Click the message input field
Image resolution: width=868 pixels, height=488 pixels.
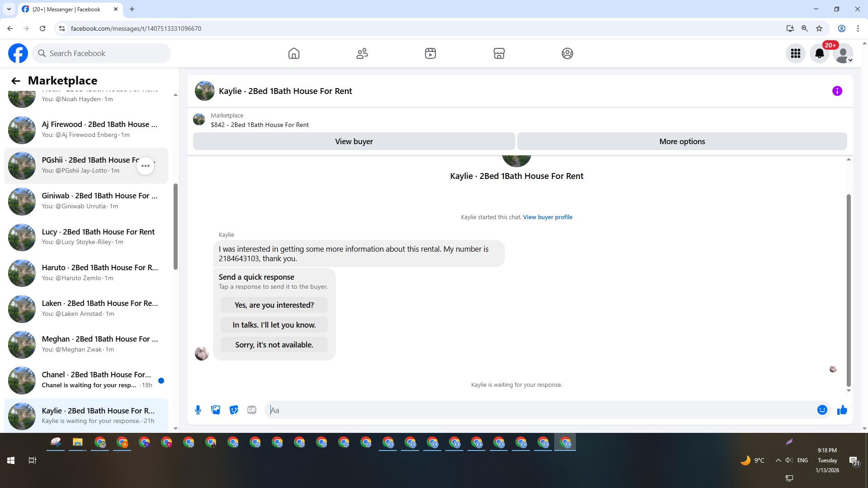click(x=540, y=410)
